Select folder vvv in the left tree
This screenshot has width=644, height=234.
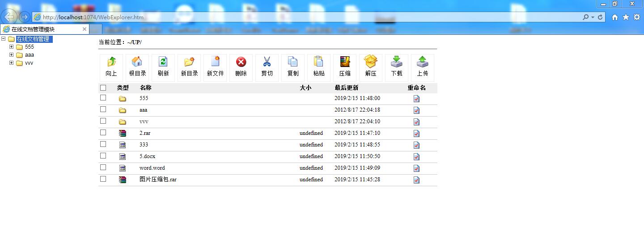pos(29,63)
